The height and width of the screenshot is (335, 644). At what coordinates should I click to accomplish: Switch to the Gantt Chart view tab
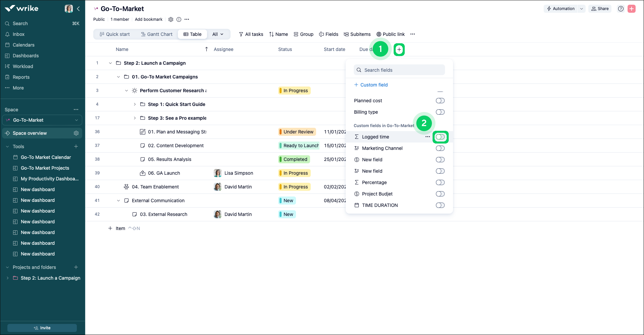pyautogui.click(x=156, y=34)
